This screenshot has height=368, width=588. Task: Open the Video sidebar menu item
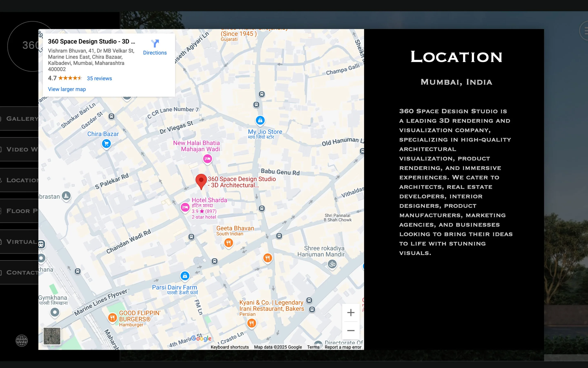(x=19, y=149)
